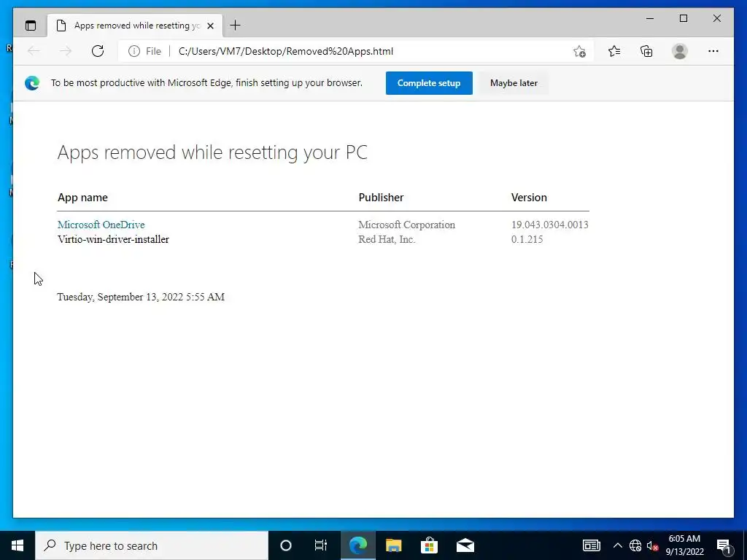Maximize the Edge window
The image size is (747, 560).
[684, 18]
